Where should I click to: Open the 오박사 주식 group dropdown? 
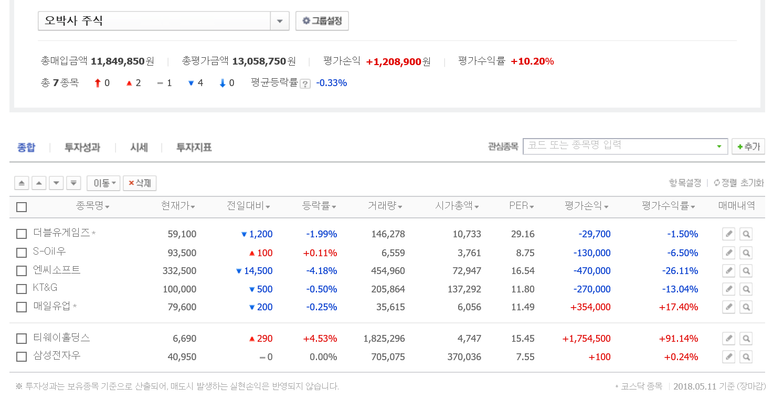280,21
